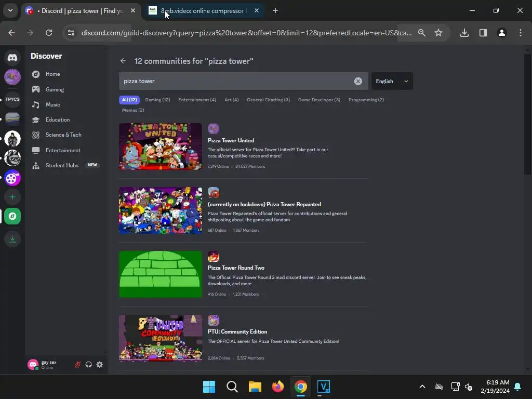This screenshot has width=532, height=399.
Task: Open PTU Community Edition banner thumbnail
Action: coord(161,338)
